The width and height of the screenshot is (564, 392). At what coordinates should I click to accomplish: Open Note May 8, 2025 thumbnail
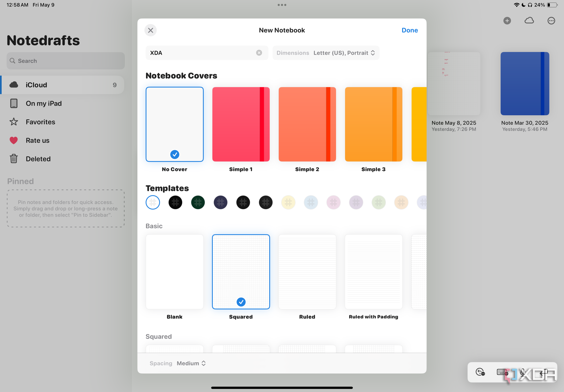454,83
